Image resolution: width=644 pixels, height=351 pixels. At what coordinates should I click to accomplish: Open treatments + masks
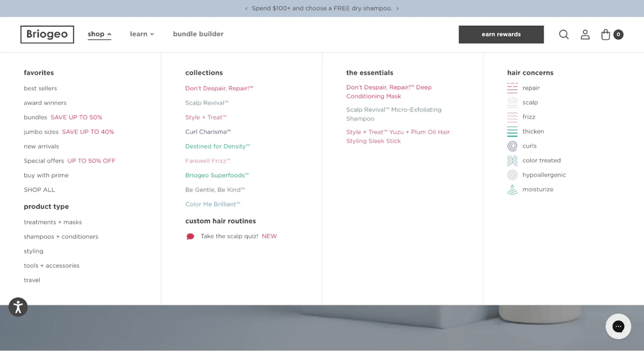[53, 222]
